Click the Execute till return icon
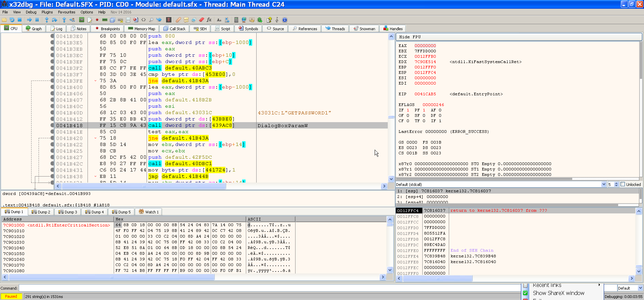Image resolution: width=644 pixels, height=300 pixels. click(64, 20)
